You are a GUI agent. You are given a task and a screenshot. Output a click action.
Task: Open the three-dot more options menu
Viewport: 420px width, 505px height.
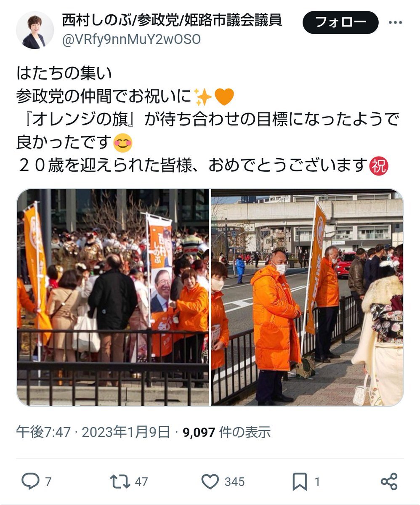pyautogui.click(x=396, y=22)
